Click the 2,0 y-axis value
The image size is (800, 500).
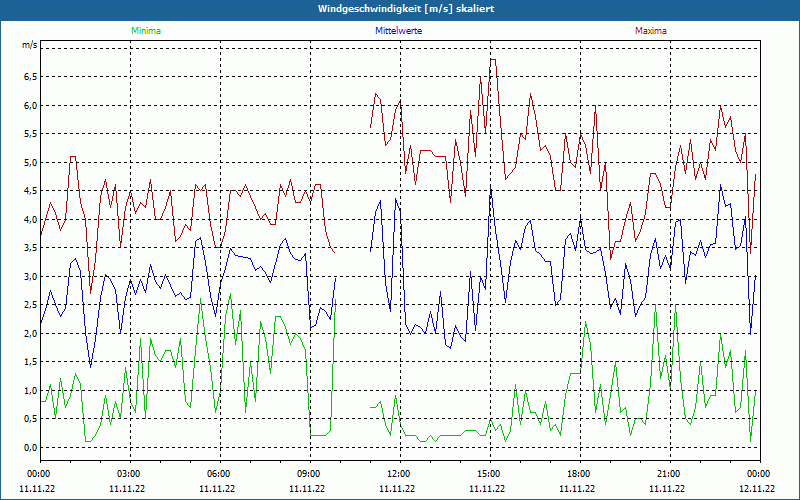(x=30, y=333)
